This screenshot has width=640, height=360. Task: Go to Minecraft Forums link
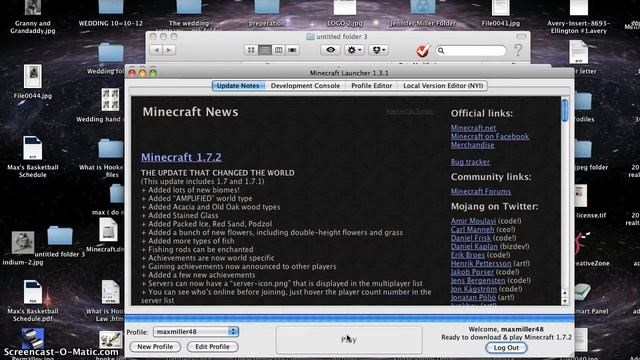tap(480, 191)
